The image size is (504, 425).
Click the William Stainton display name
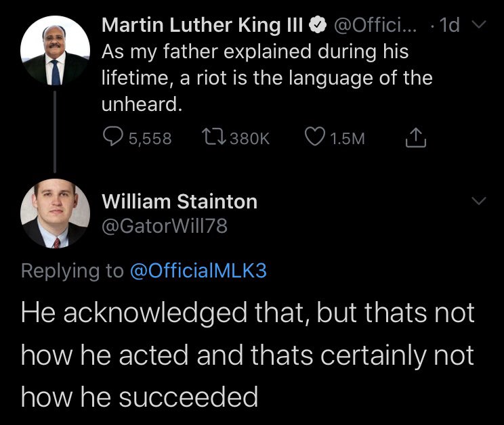(x=180, y=202)
